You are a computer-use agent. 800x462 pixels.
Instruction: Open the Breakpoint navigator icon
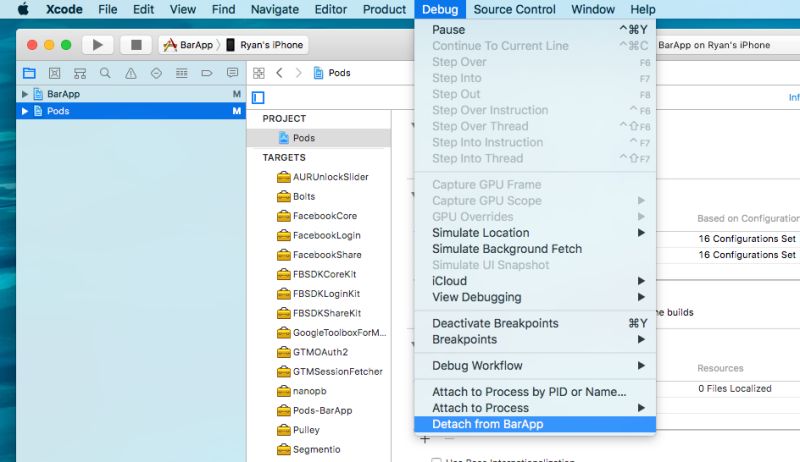coord(207,73)
